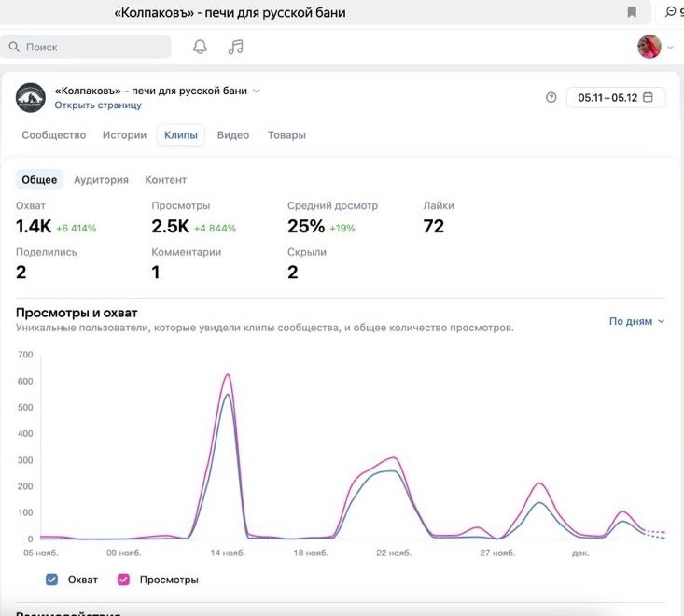Expand the profile menu chevron
Screen dimensions: 684x616
671,47
